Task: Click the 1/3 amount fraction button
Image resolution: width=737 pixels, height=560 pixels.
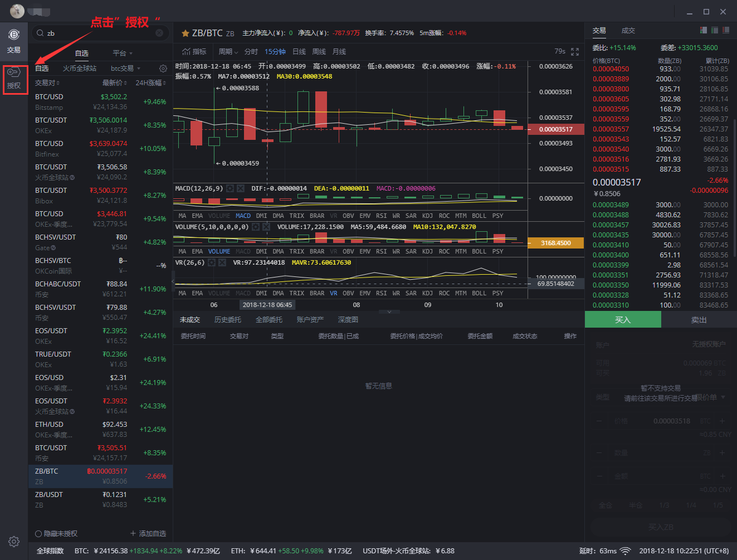Action: coord(664,505)
